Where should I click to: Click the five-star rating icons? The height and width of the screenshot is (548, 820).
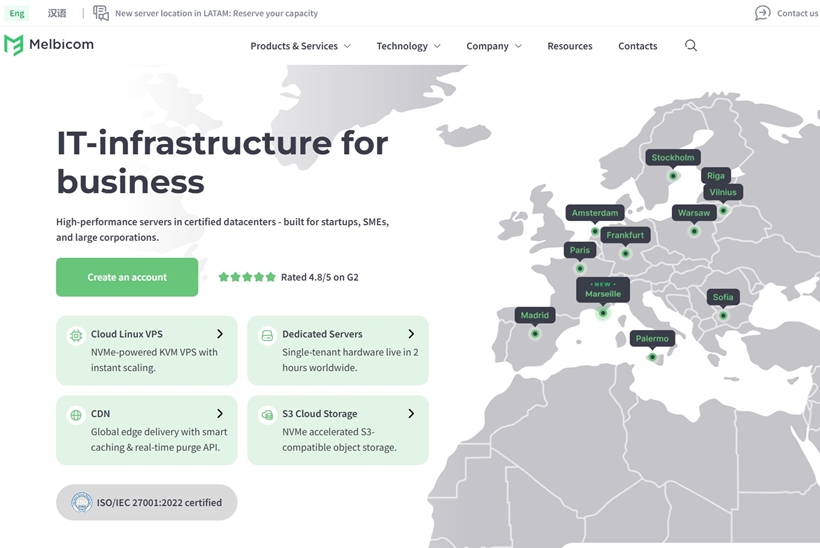coord(247,277)
